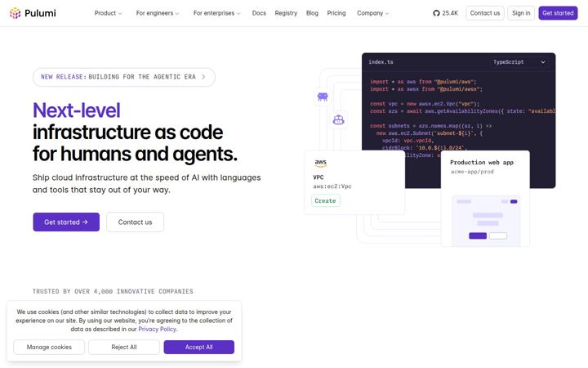Click Manage cookies
Viewport: 588px width, 368px height.
(49, 347)
